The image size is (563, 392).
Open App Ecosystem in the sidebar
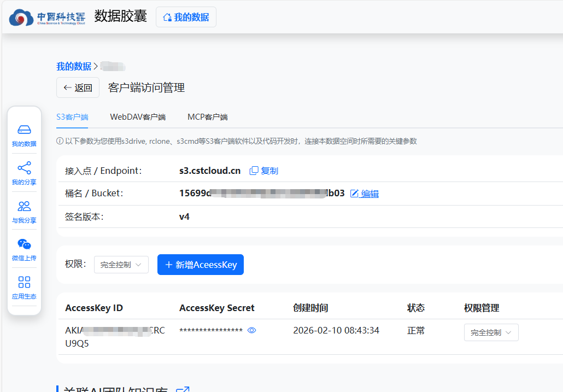point(24,288)
